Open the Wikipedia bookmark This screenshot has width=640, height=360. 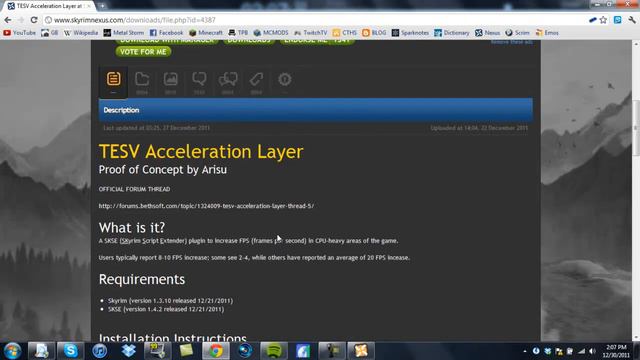81,33
